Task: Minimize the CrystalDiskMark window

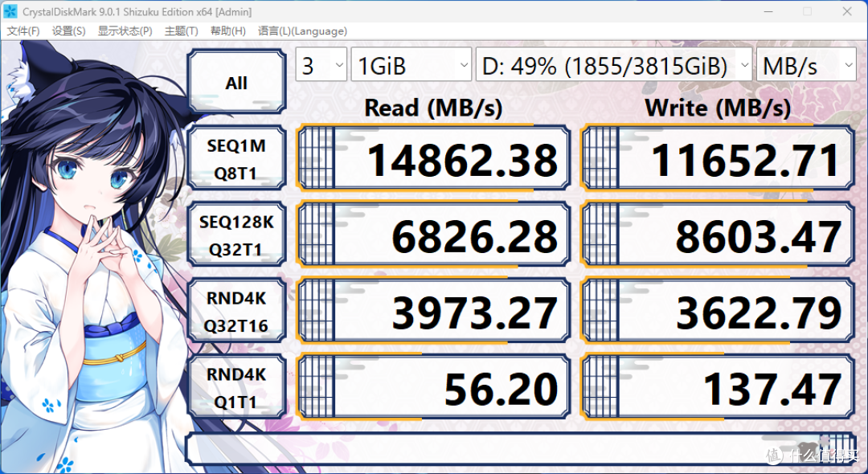Action: (x=768, y=11)
